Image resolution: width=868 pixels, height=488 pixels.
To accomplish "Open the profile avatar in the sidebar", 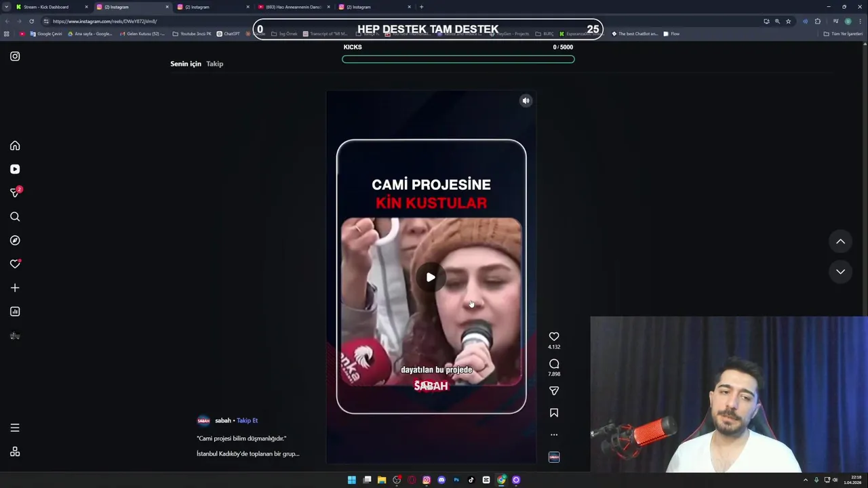I will (15, 336).
